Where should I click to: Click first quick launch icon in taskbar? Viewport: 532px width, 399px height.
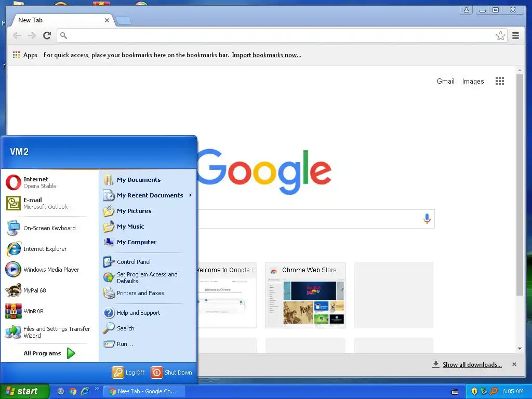click(x=60, y=391)
